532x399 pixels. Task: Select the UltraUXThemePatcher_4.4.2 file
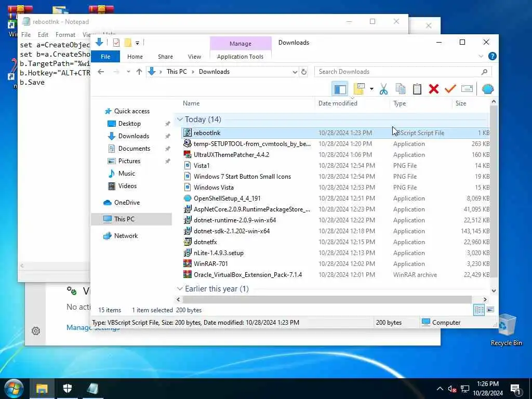pyautogui.click(x=231, y=155)
